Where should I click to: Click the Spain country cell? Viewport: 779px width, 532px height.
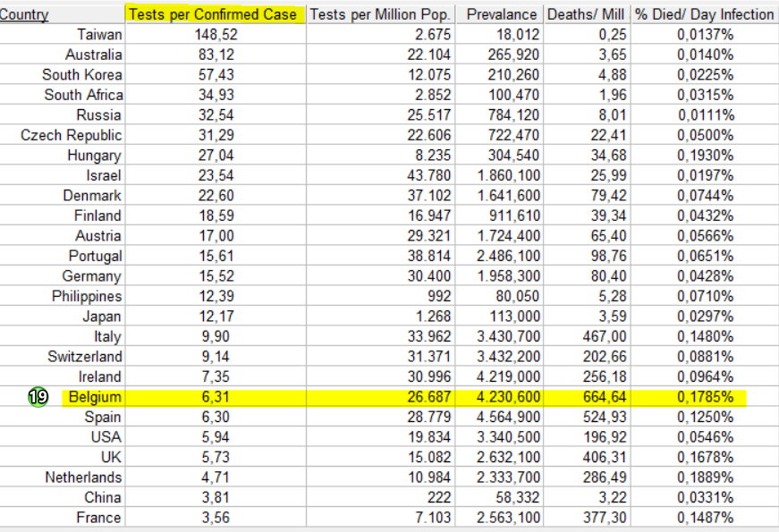102,417
